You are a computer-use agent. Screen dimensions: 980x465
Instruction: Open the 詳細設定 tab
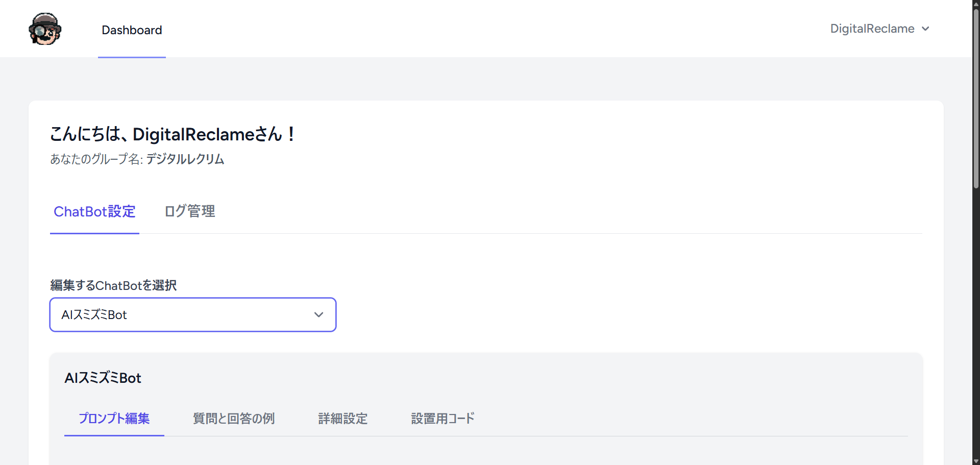(342, 419)
